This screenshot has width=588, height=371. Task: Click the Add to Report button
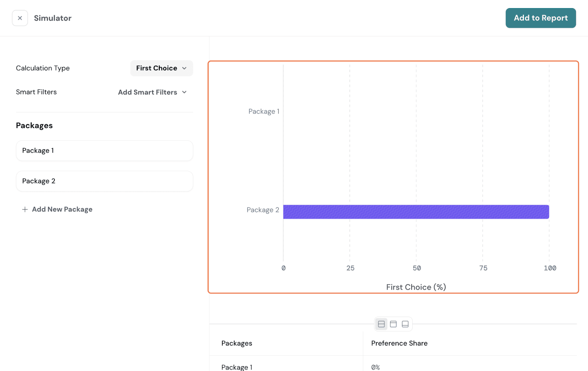[x=541, y=18]
